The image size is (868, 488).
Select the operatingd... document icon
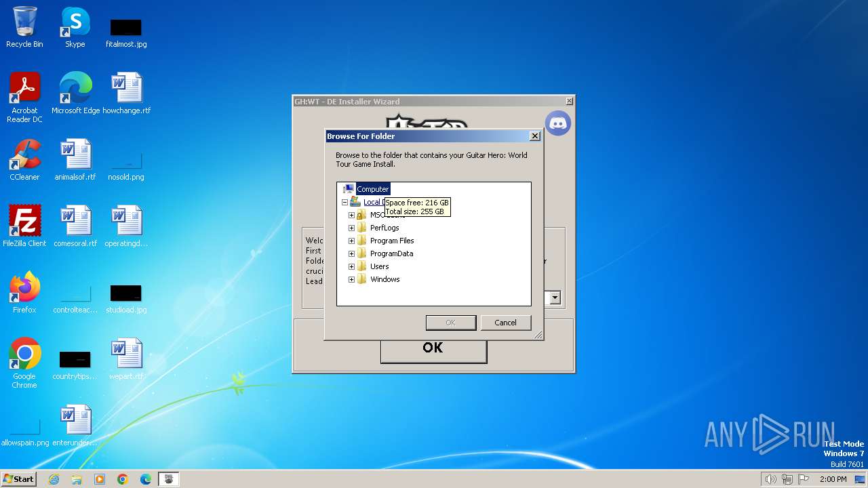(126, 226)
